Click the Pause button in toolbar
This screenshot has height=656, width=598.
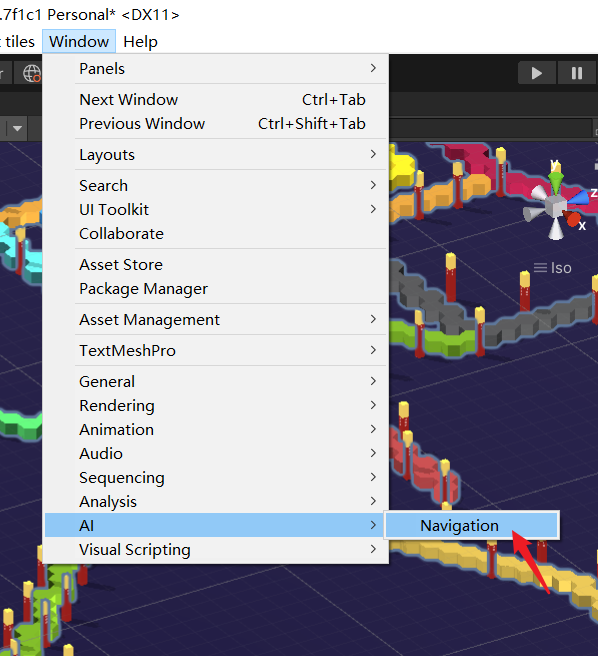pos(577,73)
